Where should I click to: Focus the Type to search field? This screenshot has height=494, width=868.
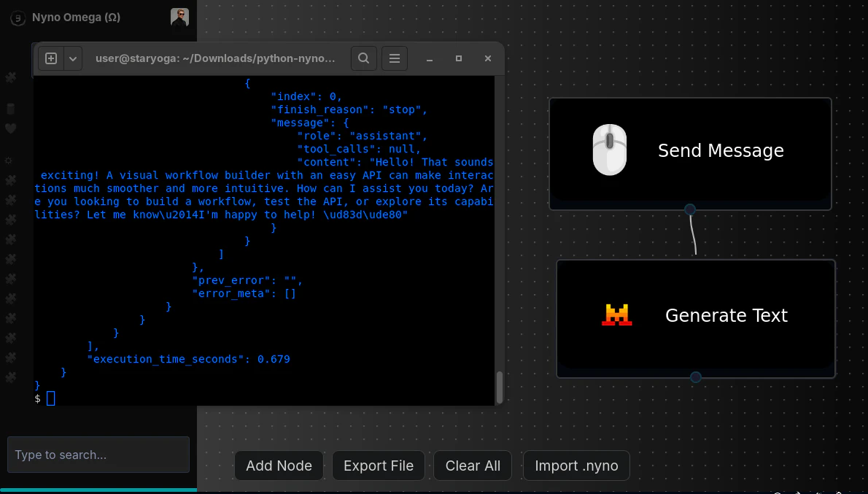click(x=98, y=455)
